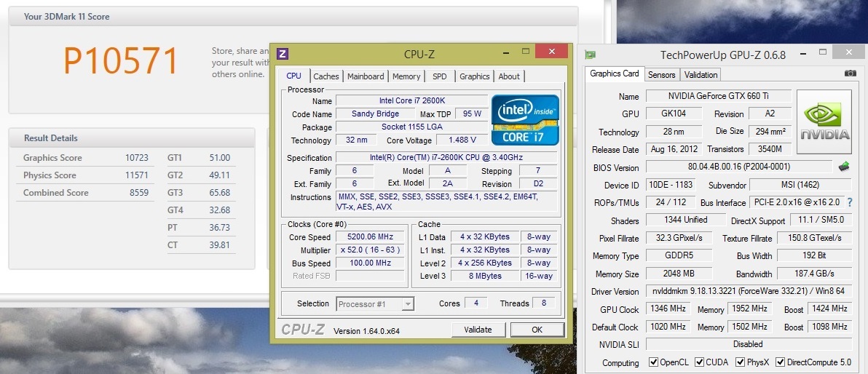Click the Default Clock value 1020 MHz

click(x=668, y=327)
